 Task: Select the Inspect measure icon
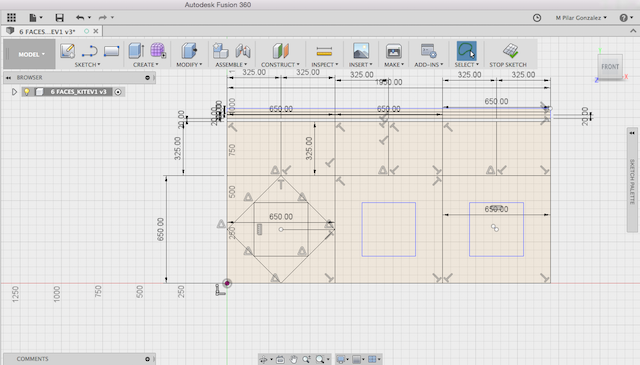coord(324,51)
